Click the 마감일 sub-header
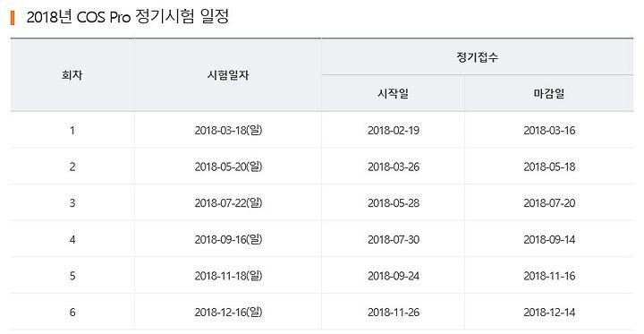This screenshot has height=334, width=644. pyautogui.click(x=549, y=93)
